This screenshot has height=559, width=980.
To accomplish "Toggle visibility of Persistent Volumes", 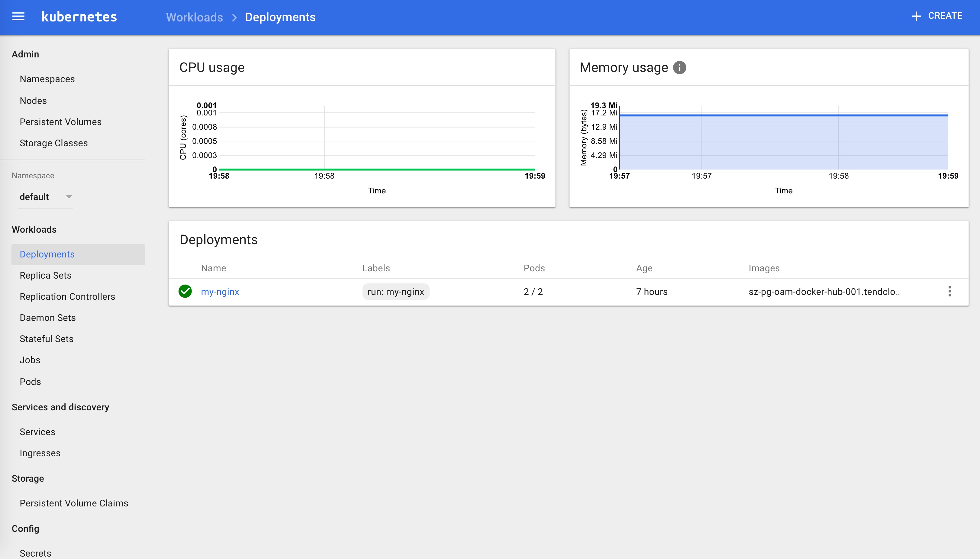I will click(x=61, y=121).
